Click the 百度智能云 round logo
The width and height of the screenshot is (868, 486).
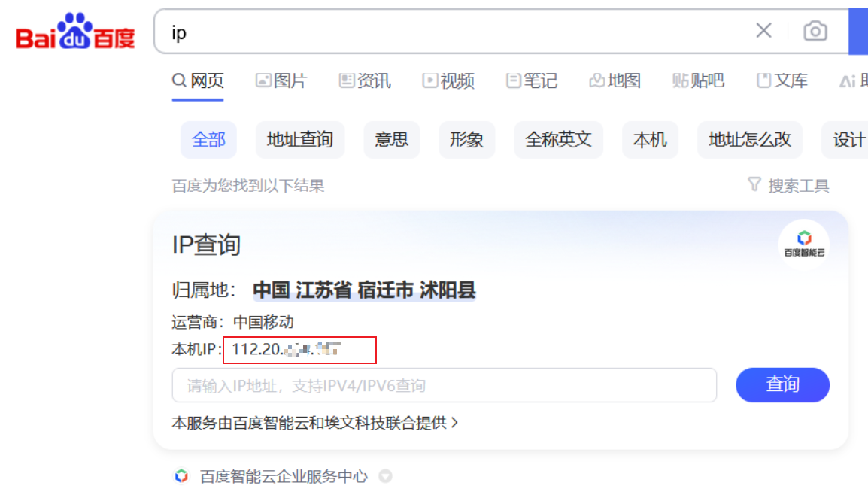pos(804,245)
